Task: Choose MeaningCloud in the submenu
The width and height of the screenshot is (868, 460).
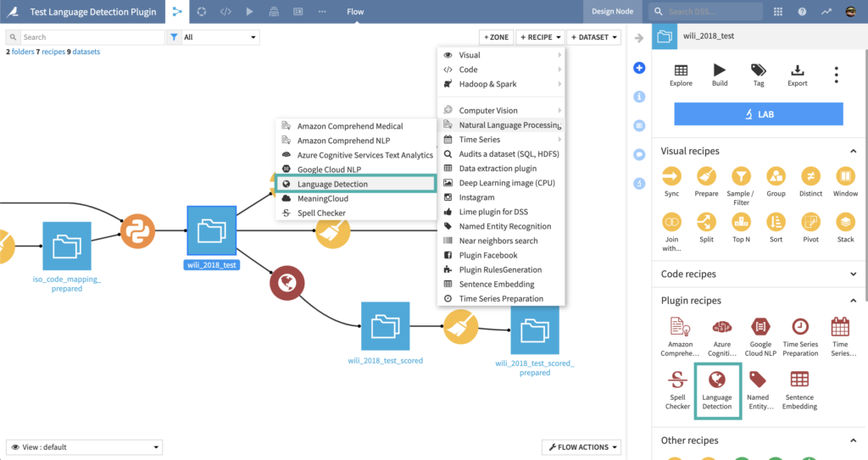Action: [x=356, y=198]
